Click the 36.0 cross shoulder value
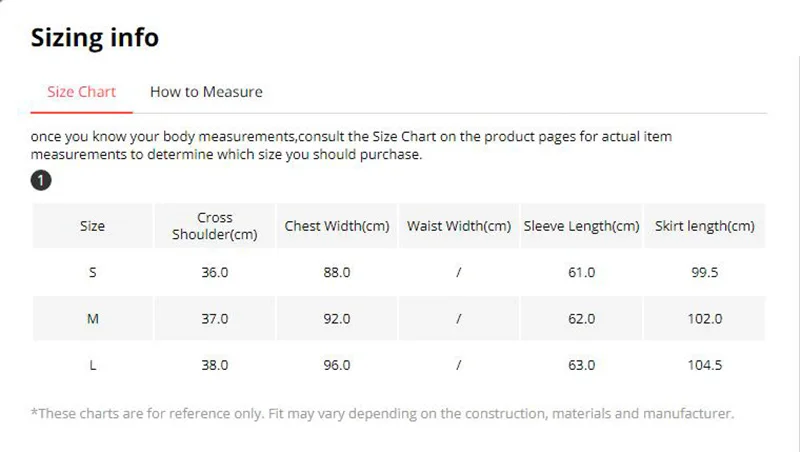 pyautogui.click(x=215, y=272)
